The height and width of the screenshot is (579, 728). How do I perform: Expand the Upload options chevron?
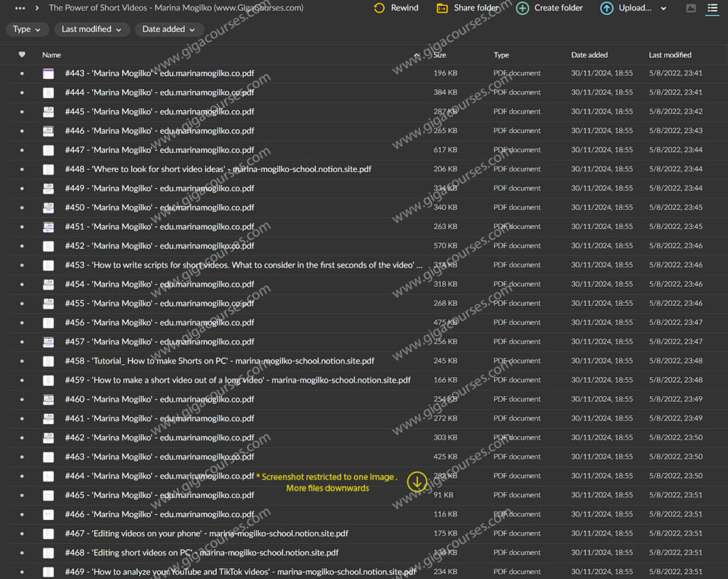(663, 9)
